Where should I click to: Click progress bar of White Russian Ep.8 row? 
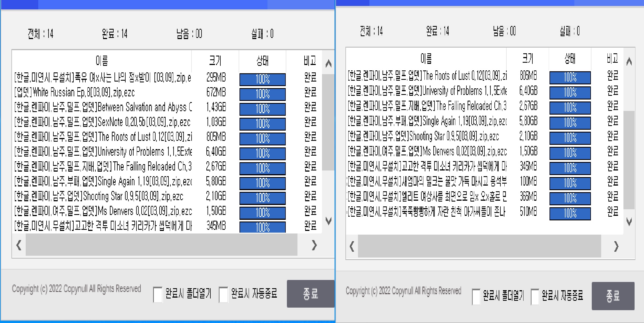click(262, 94)
